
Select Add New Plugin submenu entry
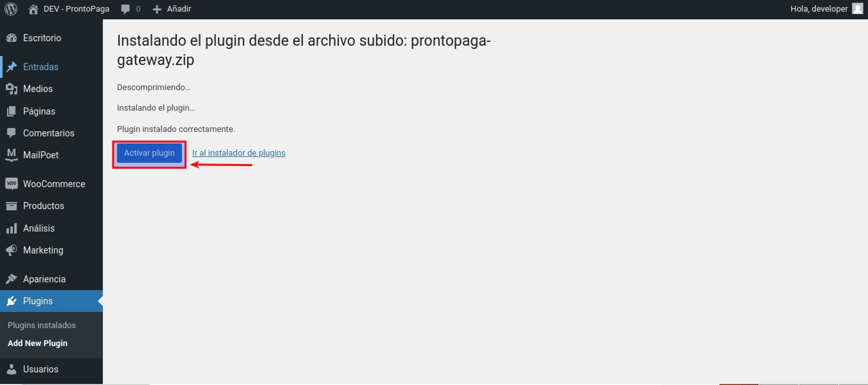[x=37, y=343]
